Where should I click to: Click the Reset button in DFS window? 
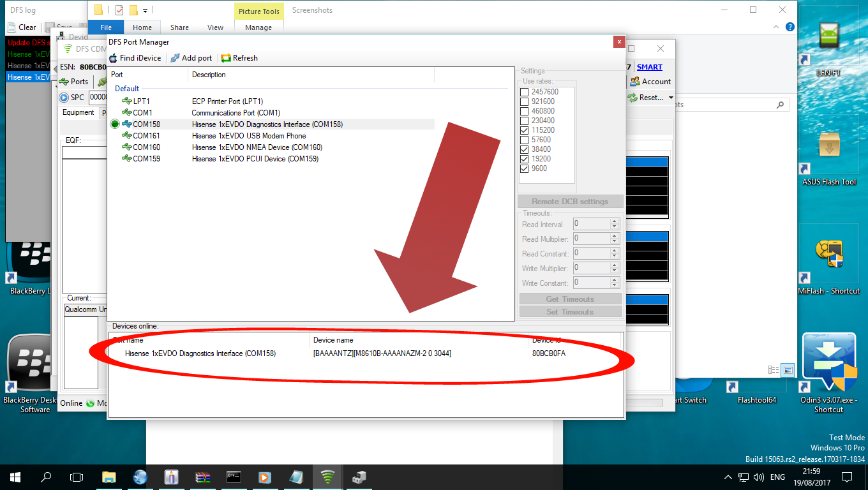tap(646, 98)
